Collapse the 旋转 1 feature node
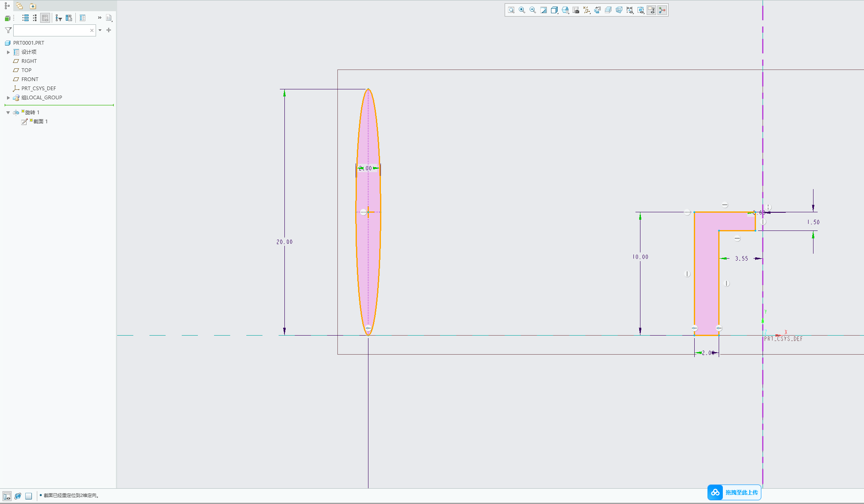 pyautogui.click(x=8, y=113)
